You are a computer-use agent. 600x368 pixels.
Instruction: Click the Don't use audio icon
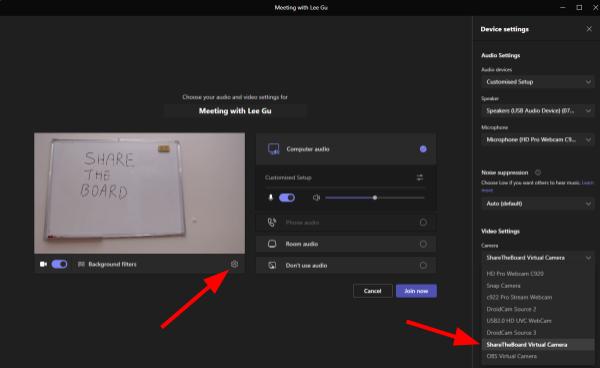[272, 265]
